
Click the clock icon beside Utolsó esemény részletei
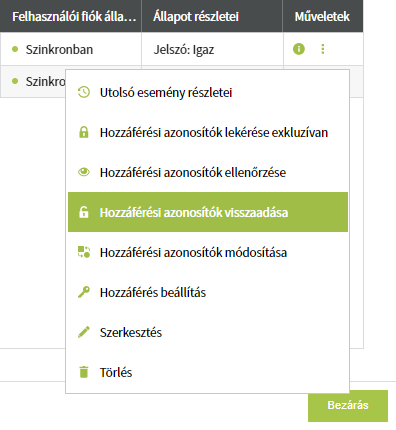[x=84, y=92]
